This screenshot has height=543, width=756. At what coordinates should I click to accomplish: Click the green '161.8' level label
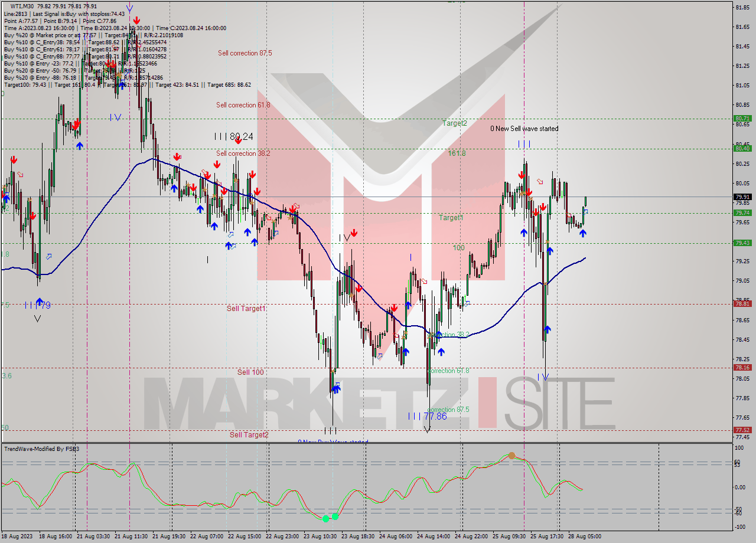(x=457, y=153)
